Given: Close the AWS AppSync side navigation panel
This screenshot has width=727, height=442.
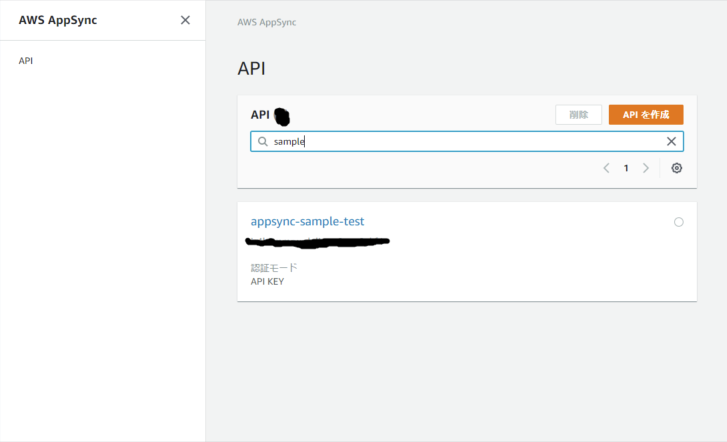Looking at the screenshot, I should pyautogui.click(x=185, y=20).
